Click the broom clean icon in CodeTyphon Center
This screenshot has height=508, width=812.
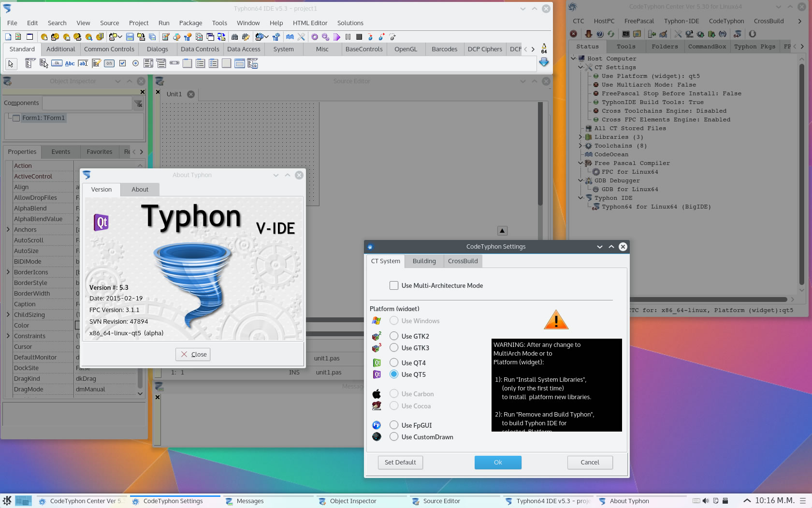click(663, 34)
